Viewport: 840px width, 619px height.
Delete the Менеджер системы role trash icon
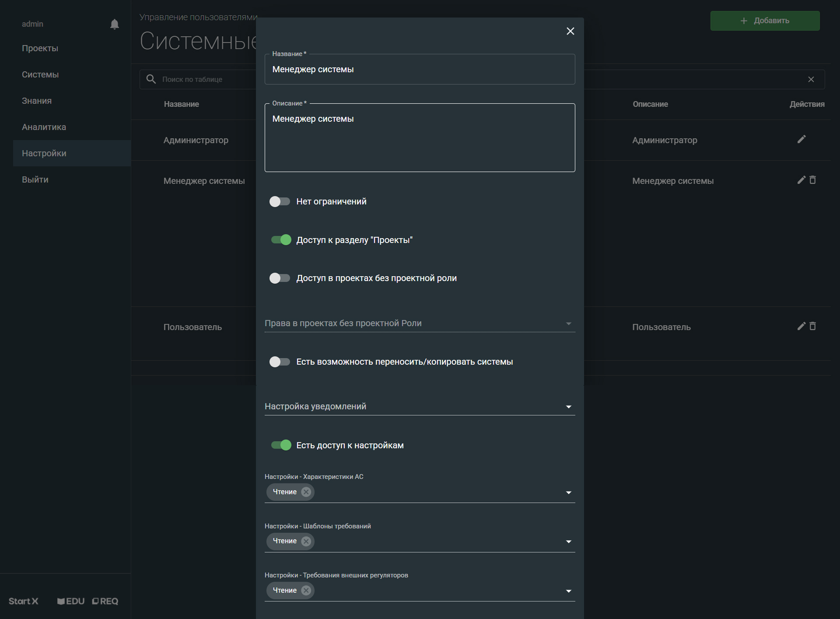point(813,180)
